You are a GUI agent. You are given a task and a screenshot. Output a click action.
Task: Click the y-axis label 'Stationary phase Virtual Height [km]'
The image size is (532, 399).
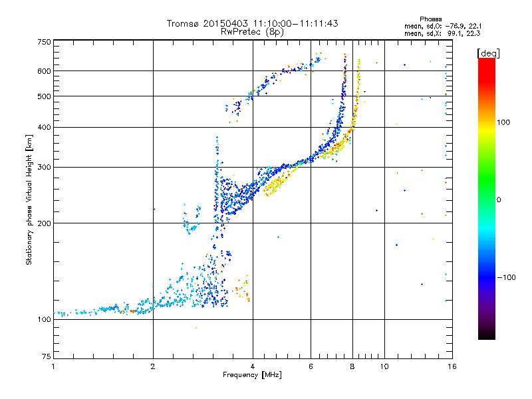29,200
